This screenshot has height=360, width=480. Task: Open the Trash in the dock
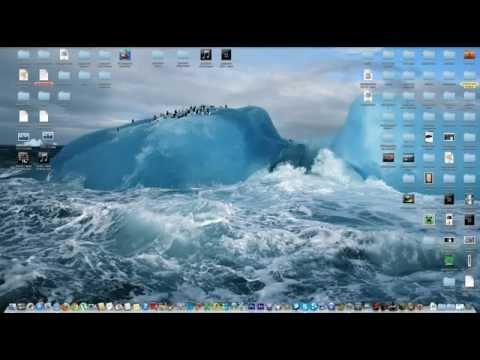click(469, 307)
